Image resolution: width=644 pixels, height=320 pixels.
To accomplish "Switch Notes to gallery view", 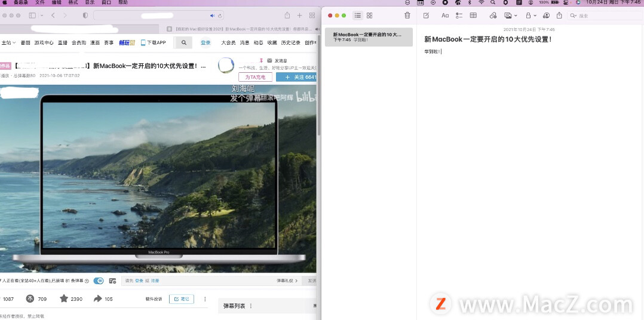I will click(x=369, y=16).
